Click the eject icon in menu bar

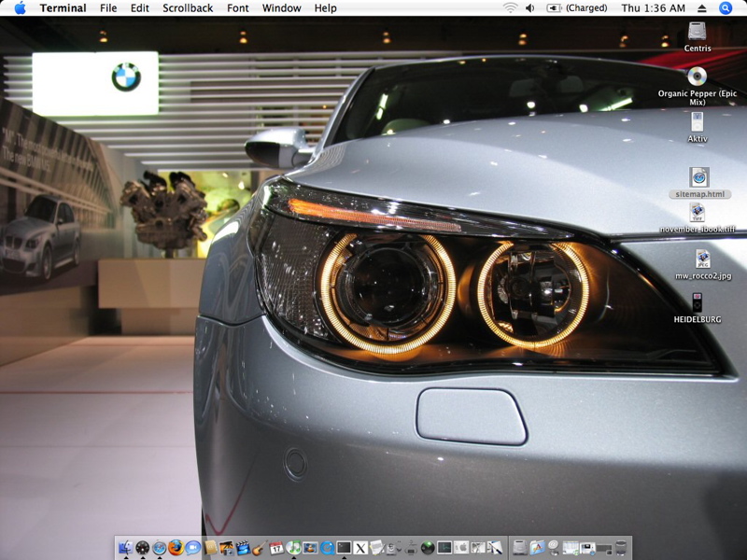pyautogui.click(x=702, y=8)
